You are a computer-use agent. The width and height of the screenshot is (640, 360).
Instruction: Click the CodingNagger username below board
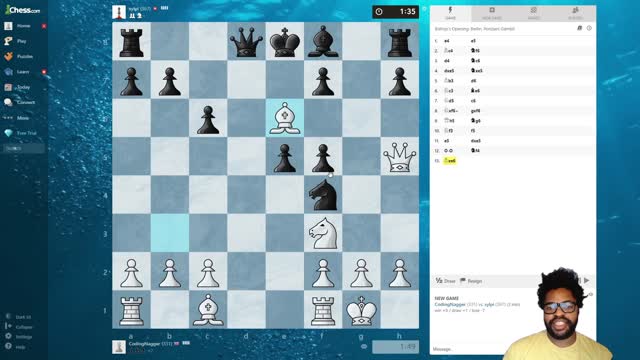[144, 344]
